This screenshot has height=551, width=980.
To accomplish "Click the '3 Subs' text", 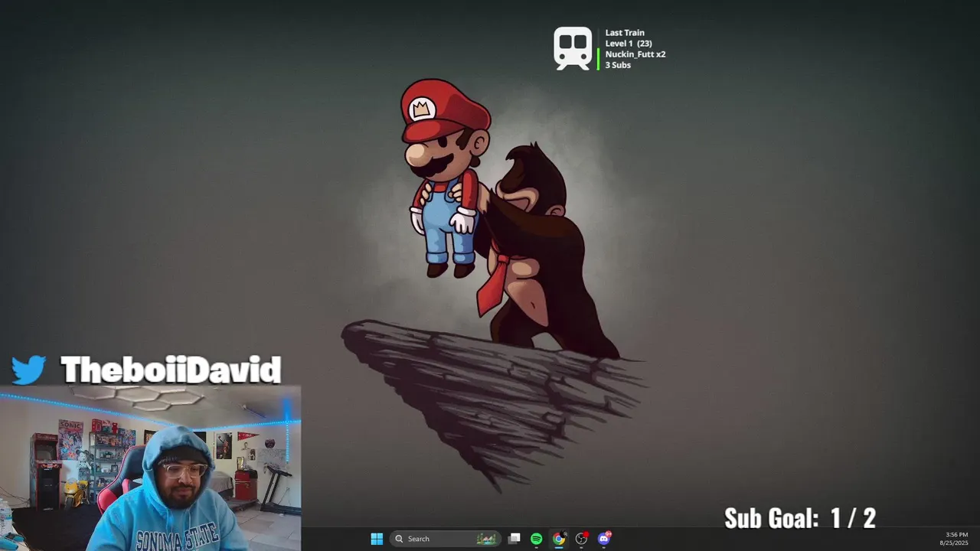I will pyautogui.click(x=618, y=65).
